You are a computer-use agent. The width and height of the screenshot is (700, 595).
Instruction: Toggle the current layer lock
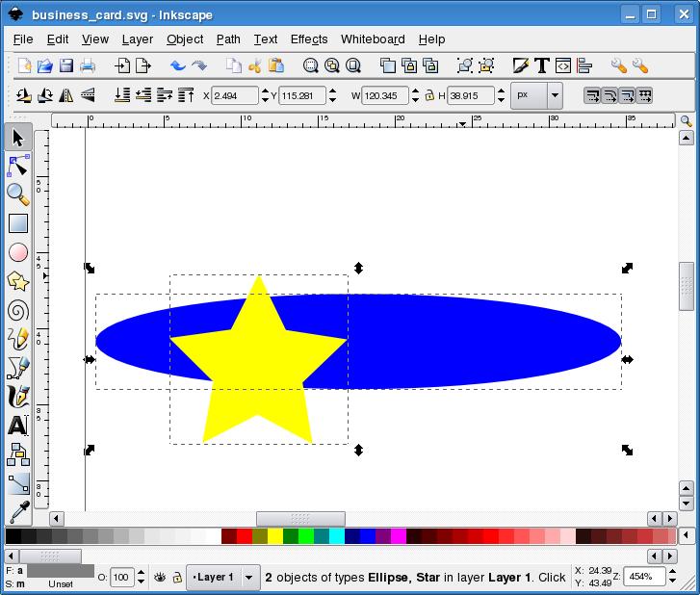point(177,578)
